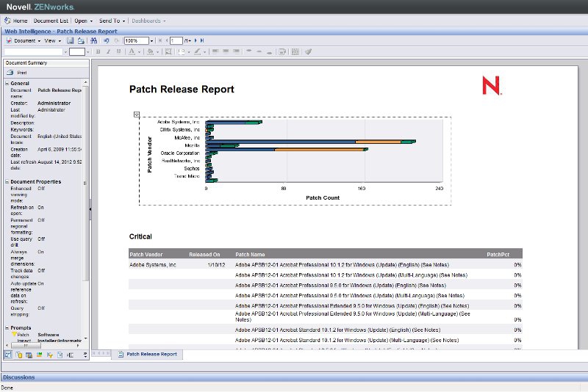588x392 pixels.
Task: Open the Open dropdown menu
Action: 83,21
